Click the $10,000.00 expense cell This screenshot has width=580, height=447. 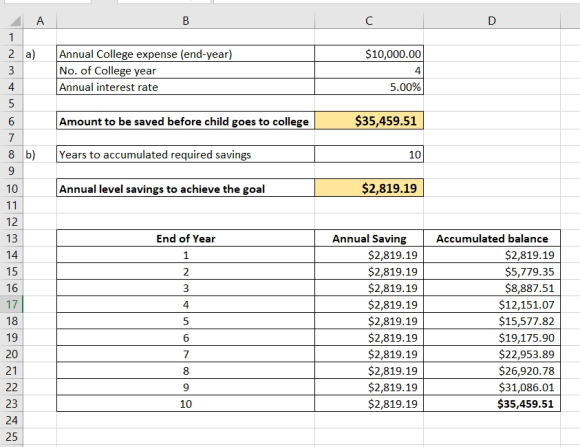(369, 54)
